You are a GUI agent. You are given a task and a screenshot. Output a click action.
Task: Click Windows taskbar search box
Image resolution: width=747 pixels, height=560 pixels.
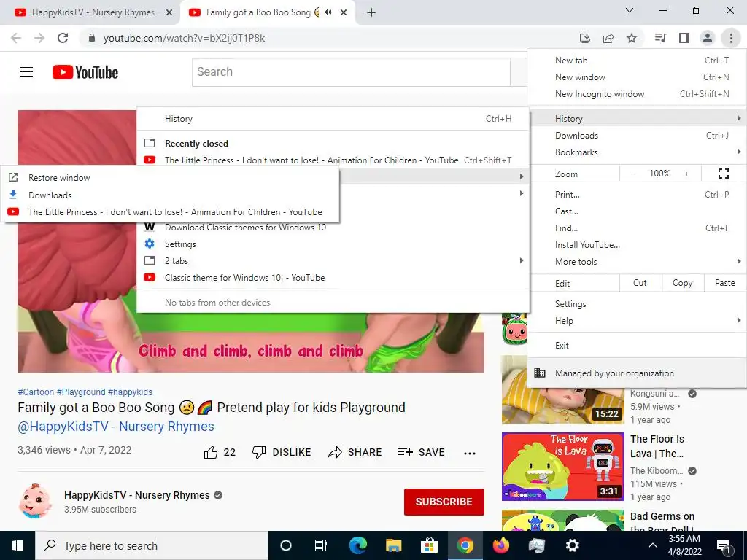[152, 545]
